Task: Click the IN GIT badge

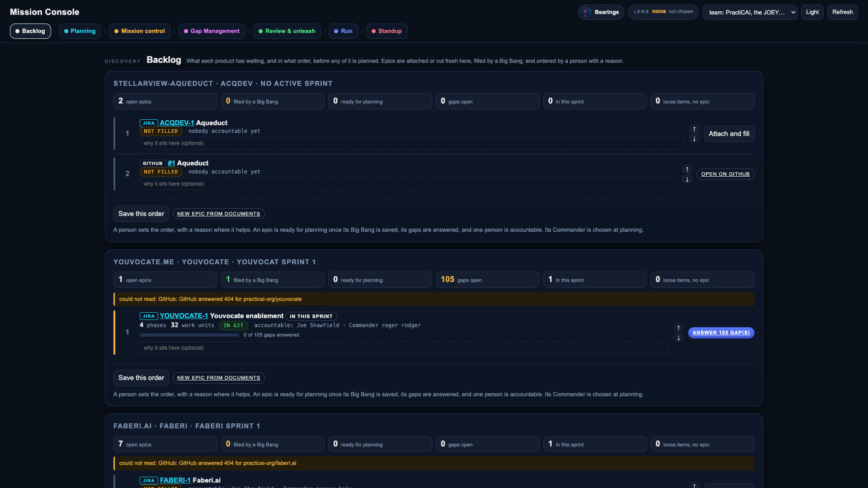Action: click(x=233, y=325)
